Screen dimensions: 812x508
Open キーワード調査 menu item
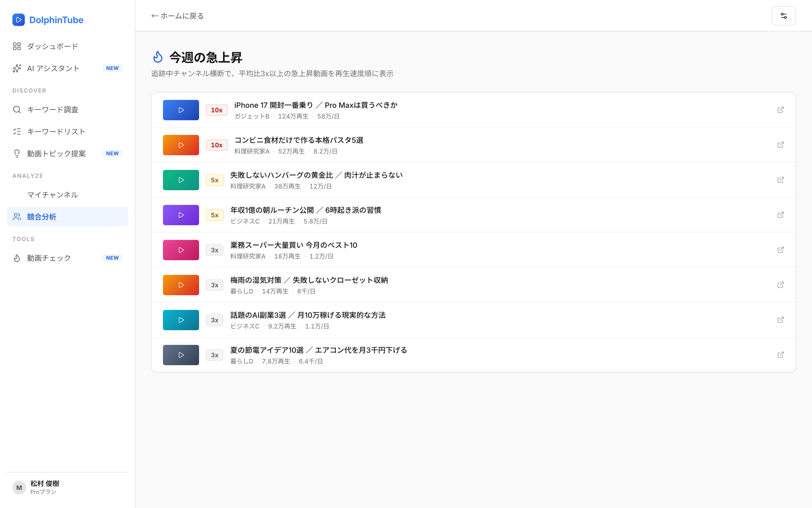pyautogui.click(x=67, y=110)
